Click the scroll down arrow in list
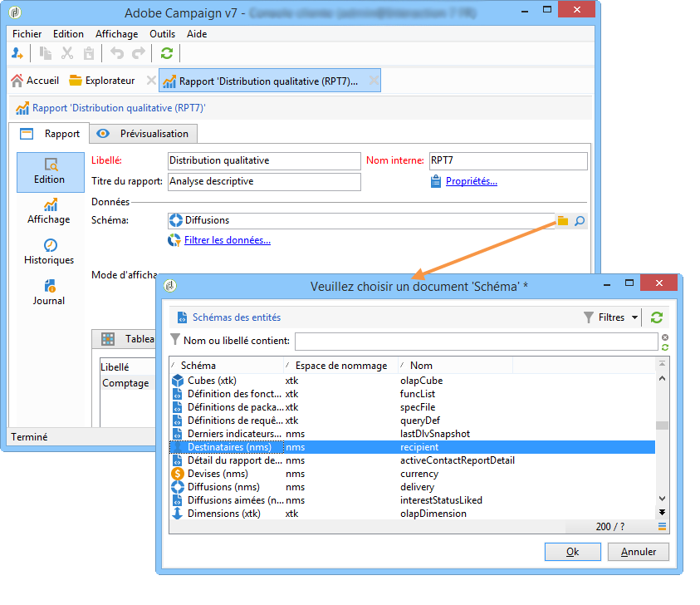Image resolution: width=700 pixels, height=605 pixels. (662, 498)
